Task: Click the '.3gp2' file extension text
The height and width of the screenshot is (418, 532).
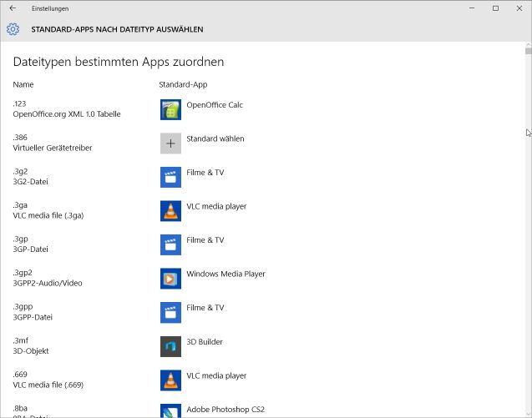Action: 23,273
